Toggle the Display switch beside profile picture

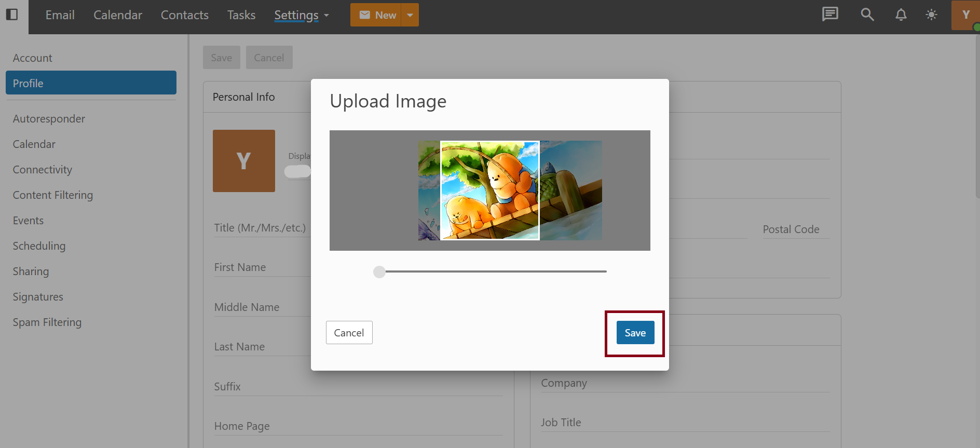click(297, 171)
